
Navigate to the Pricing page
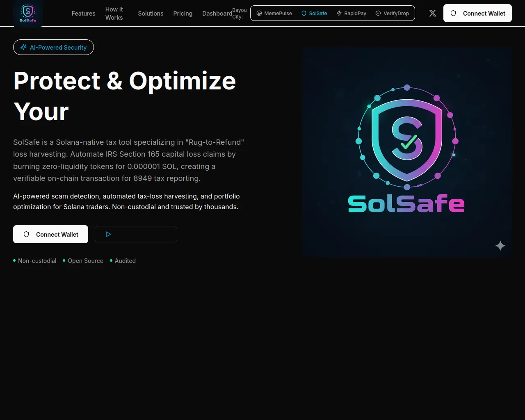pyautogui.click(x=183, y=14)
